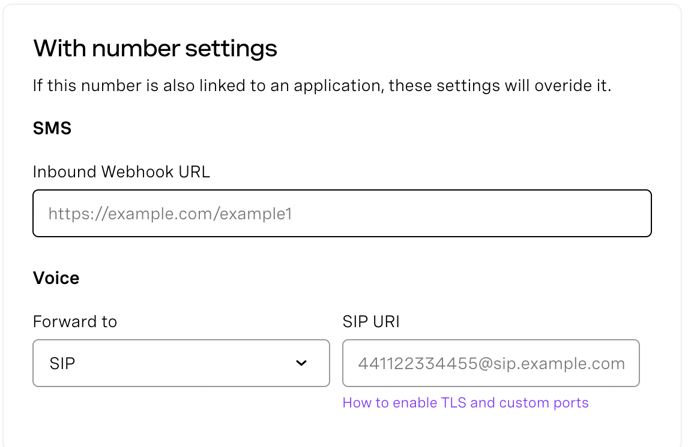Open How to enable TLS and custom ports link
This screenshot has width=688, height=447.
tap(466, 403)
